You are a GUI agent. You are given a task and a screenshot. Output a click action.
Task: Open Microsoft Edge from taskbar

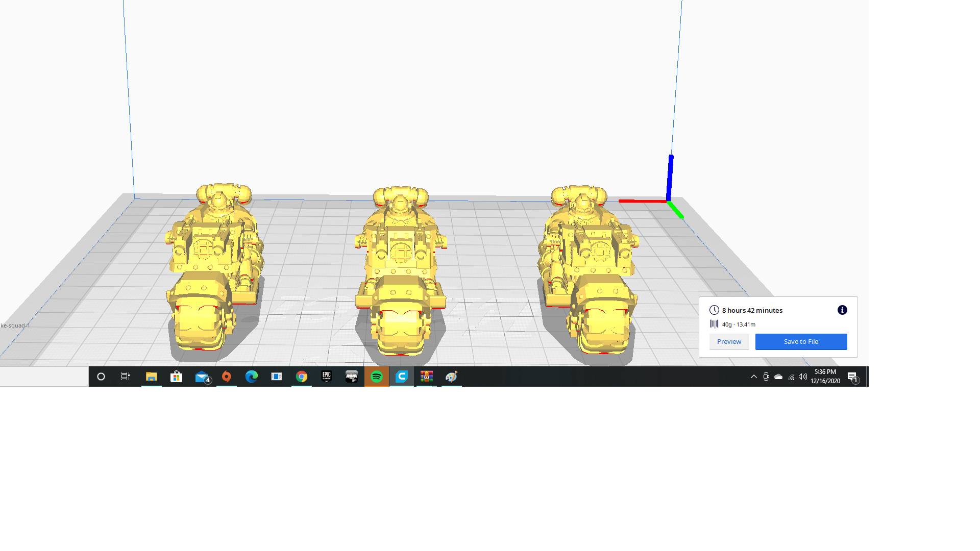[x=252, y=377]
